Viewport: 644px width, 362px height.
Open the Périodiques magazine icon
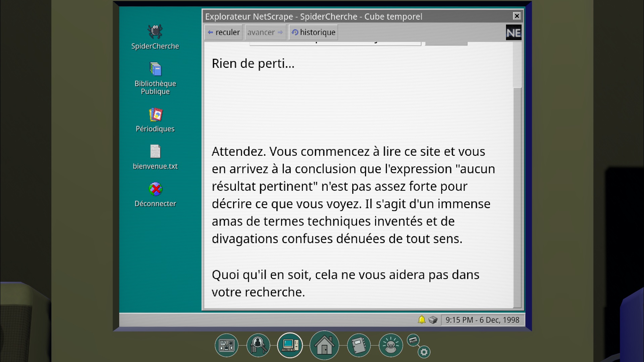pyautogui.click(x=155, y=115)
